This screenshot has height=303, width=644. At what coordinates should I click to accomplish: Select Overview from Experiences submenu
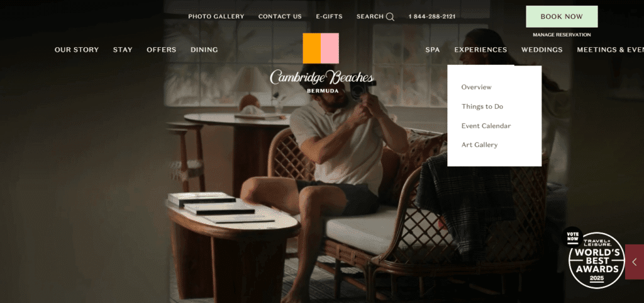[476, 87]
